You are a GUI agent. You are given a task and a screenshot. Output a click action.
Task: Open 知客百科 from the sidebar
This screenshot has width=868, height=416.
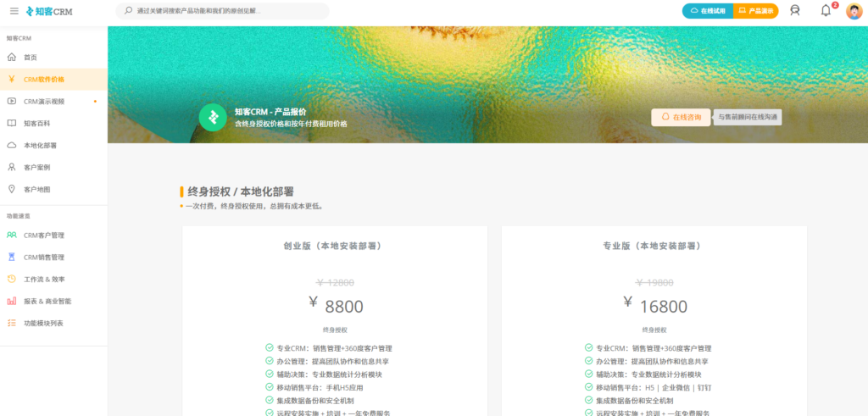[x=37, y=124]
